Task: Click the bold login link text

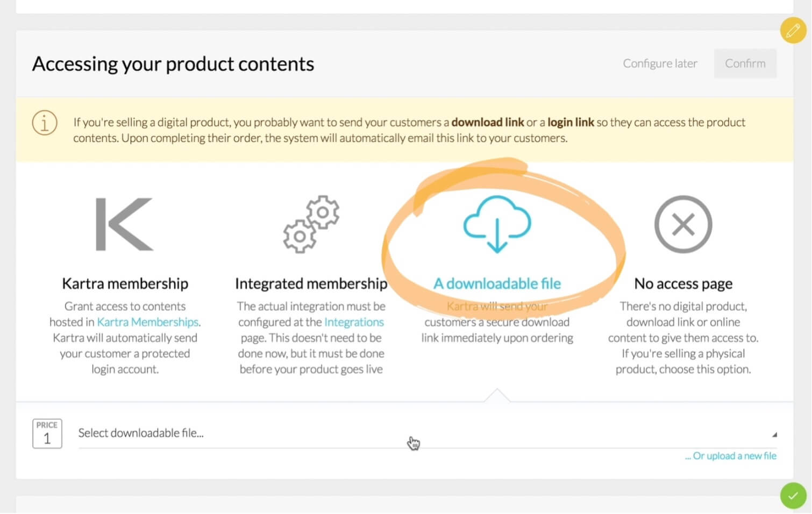Action: 571,122
